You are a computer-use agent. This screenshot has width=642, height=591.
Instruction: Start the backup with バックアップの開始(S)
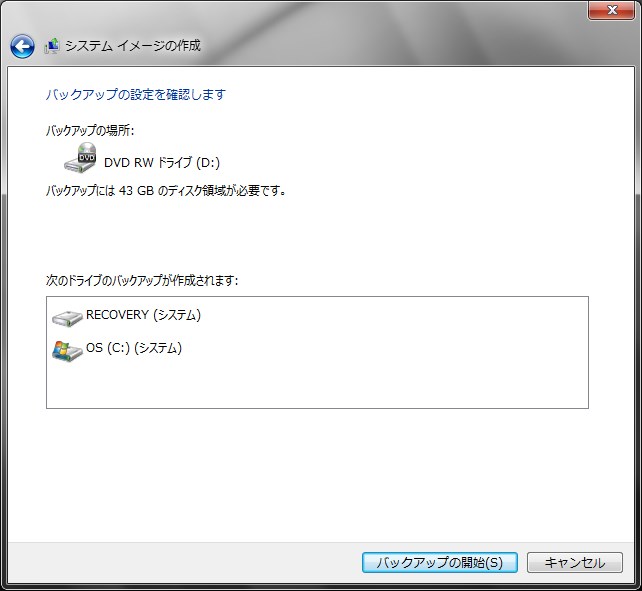click(440, 562)
